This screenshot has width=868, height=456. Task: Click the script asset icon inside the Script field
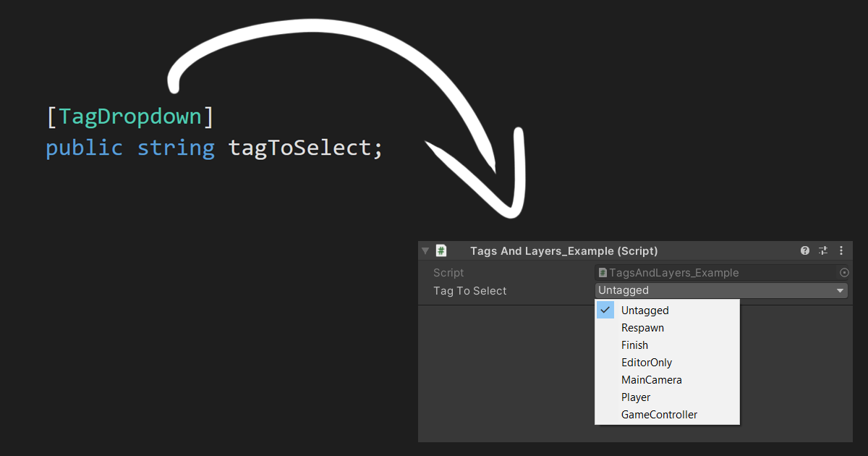(x=603, y=273)
